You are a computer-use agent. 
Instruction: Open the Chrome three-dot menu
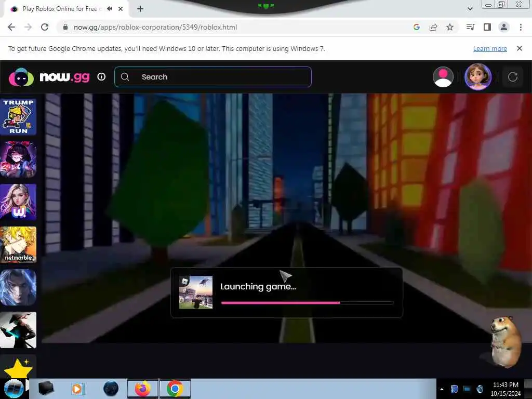pyautogui.click(x=521, y=27)
